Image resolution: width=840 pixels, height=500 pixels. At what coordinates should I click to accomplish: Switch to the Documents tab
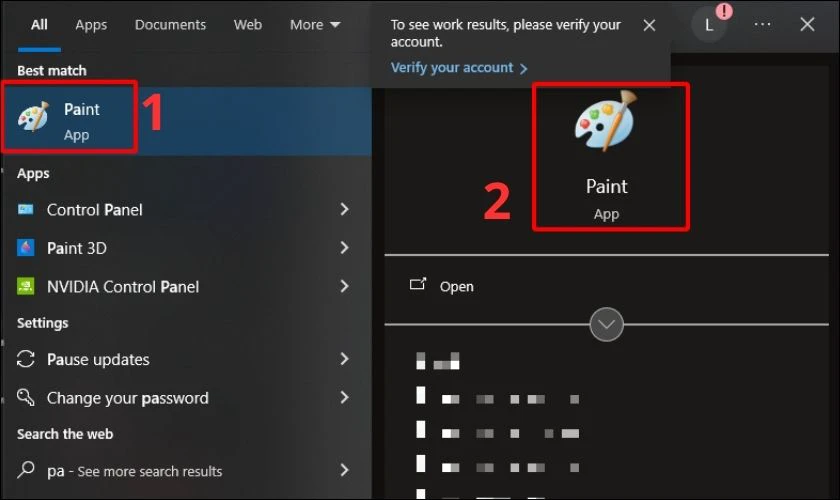pos(170,25)
